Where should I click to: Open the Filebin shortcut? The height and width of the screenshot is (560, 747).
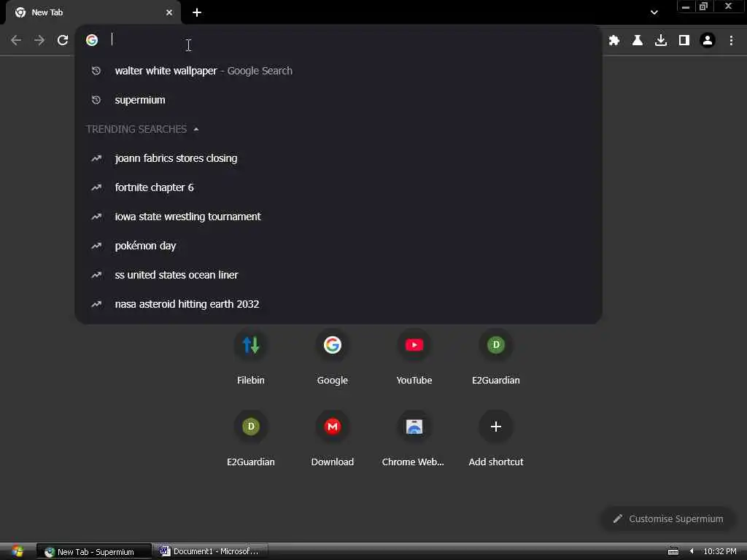[251, 357]
